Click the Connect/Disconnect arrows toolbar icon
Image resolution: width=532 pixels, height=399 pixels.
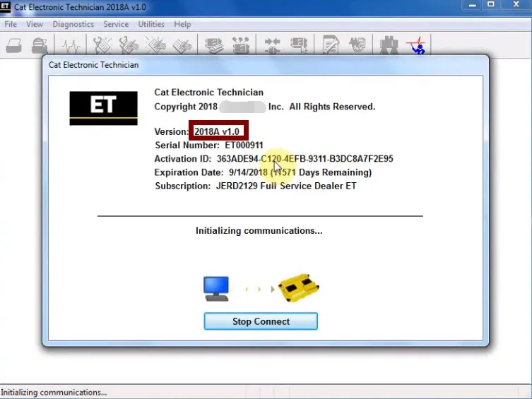[x=272, y=45]
